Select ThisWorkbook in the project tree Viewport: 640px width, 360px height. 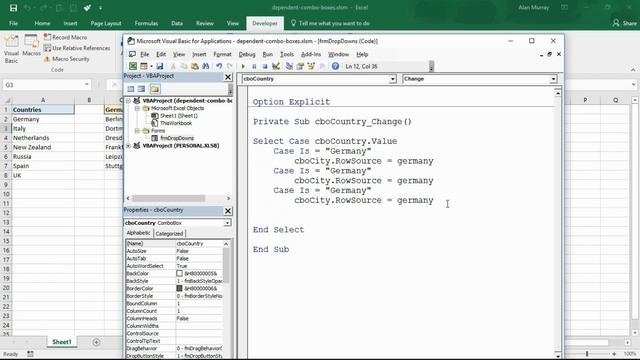pos(172,123)
